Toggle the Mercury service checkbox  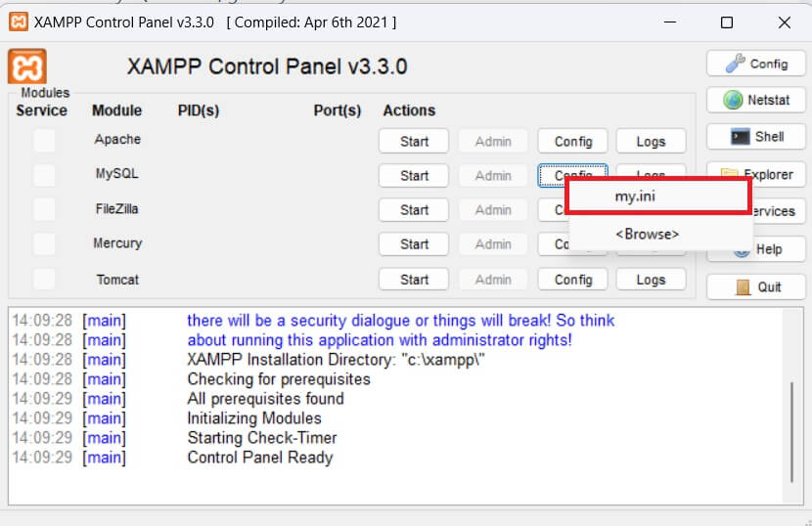45,243
